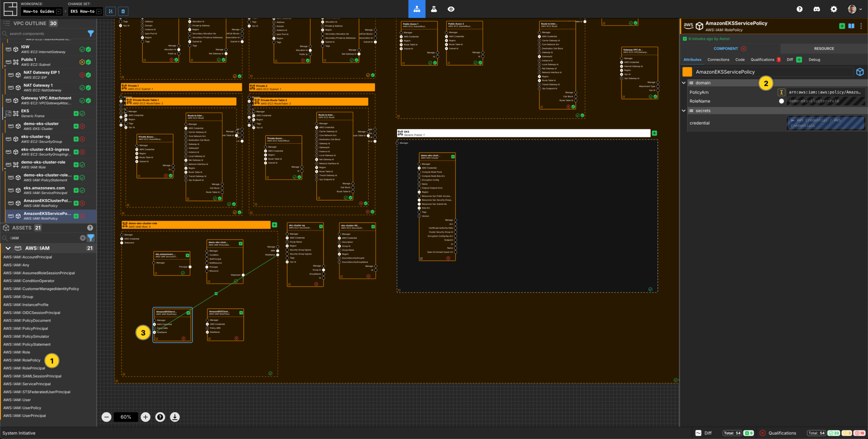Click the green plus icon in component header
This screenshot has height=439, width=868.
point(842,26)
